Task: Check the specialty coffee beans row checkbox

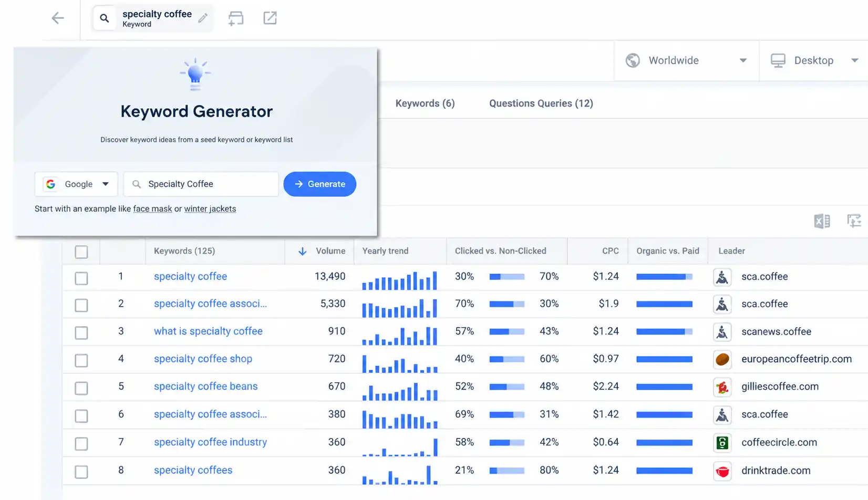Action: (81, 388)
